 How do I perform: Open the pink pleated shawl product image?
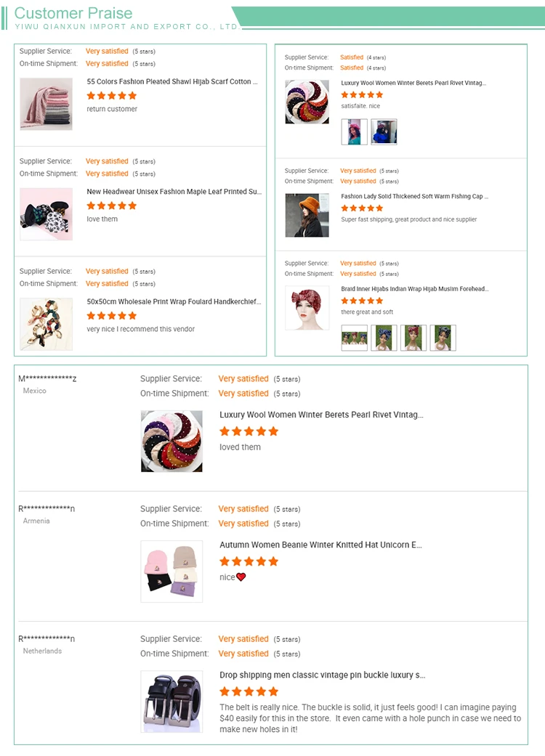pos(47,104)
